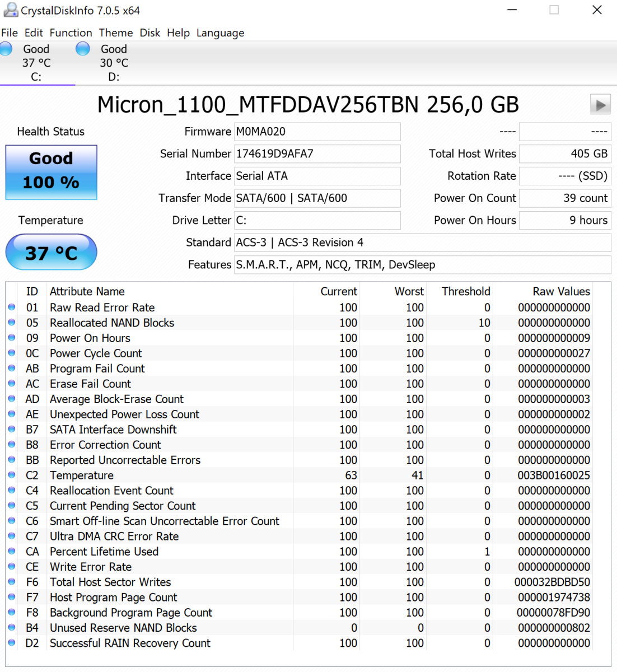Screen dimensions: 617x672
Task: Click the status dot for Reported Uncorrectable Errors
Action: pos(12,460)
